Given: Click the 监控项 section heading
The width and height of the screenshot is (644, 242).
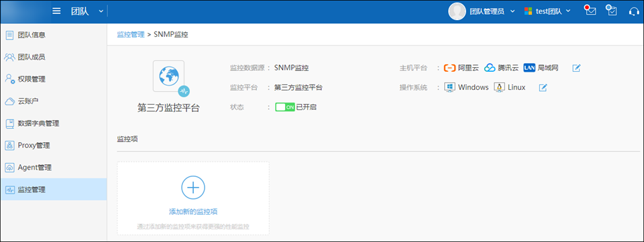Looking at the screenshot, I should 127,139.
